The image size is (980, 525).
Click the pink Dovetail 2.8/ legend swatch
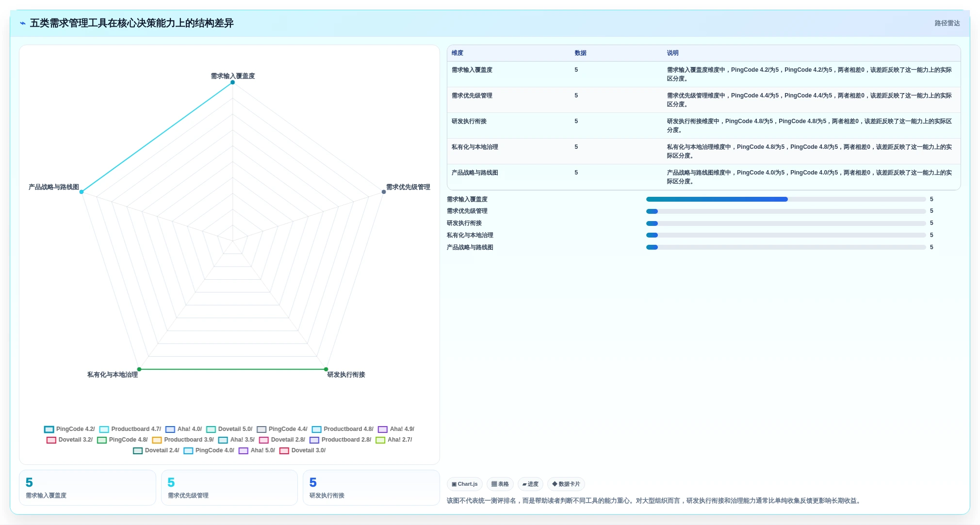click(264, 440)
